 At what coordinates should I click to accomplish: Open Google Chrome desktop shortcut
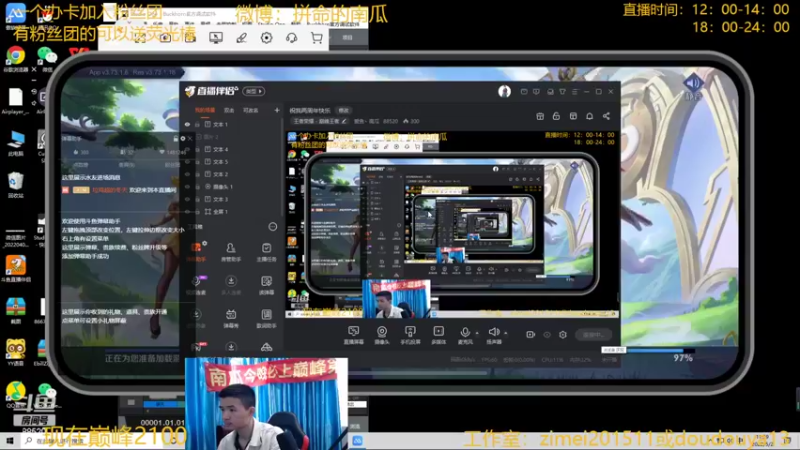[15, 58]
